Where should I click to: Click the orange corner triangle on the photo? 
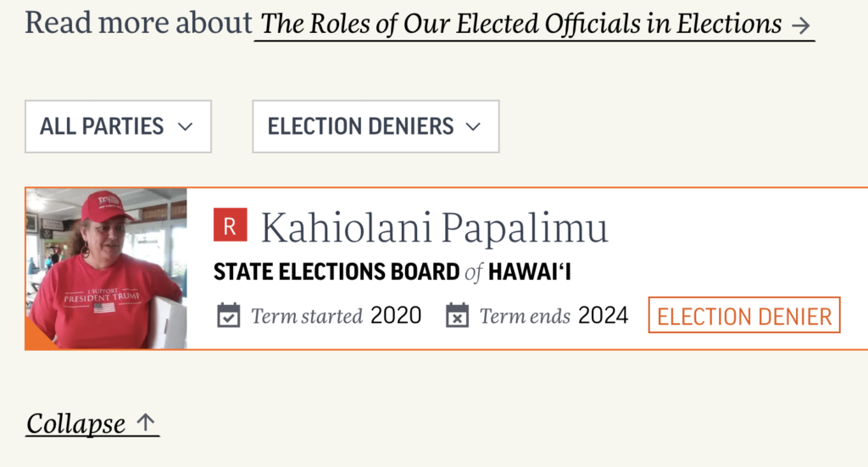pos(36,338)
